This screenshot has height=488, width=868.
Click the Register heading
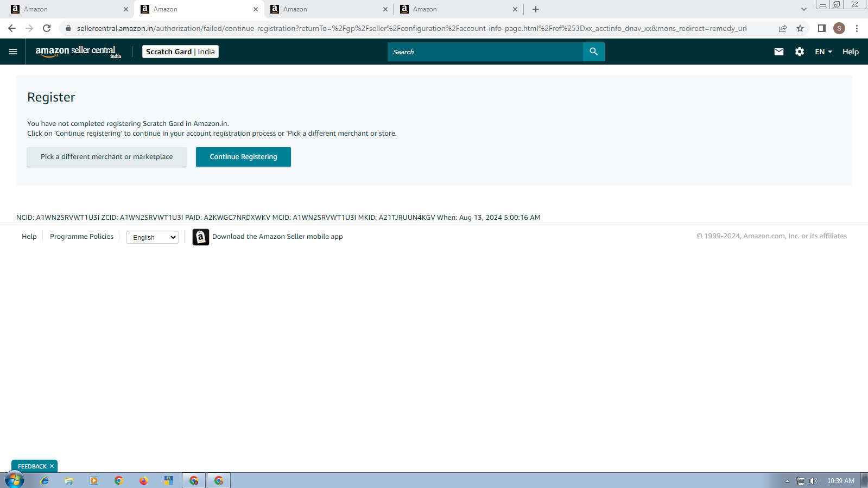tap(51, 97)
